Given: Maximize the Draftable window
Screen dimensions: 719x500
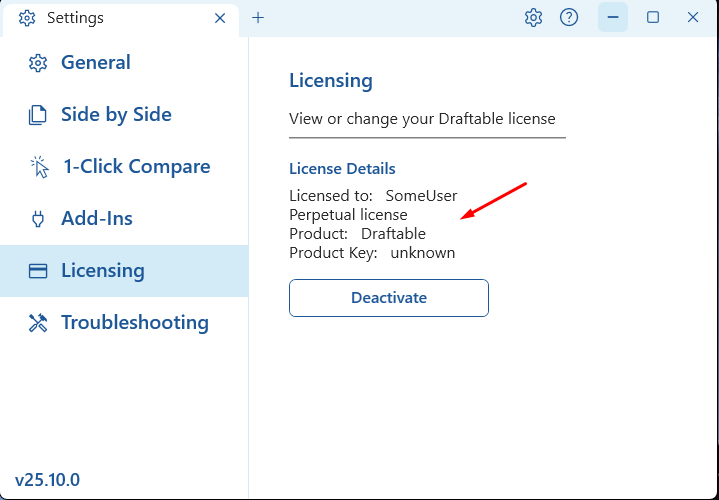Looking at the screenshot, I should [x=653, y=17].
